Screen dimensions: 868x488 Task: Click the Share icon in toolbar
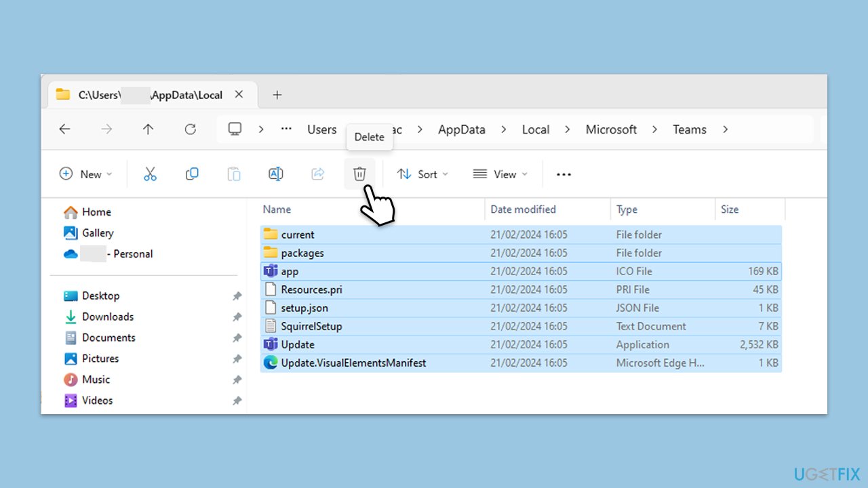pos(318,174)
